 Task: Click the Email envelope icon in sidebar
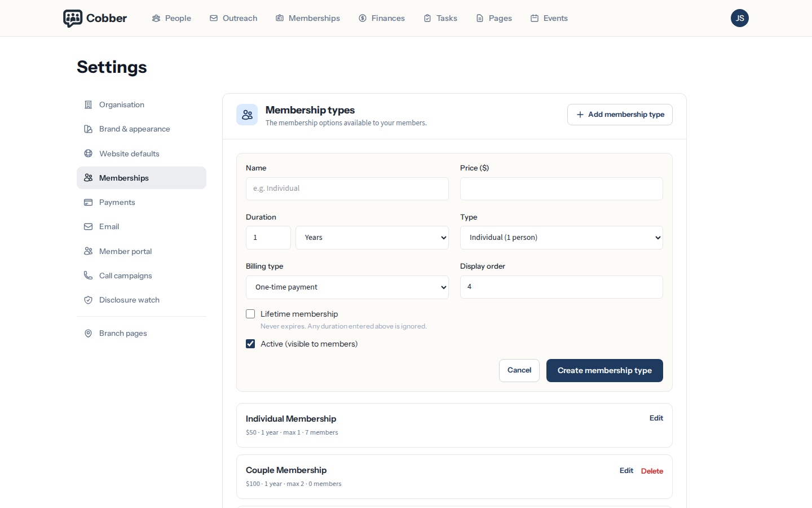point(88,226)
